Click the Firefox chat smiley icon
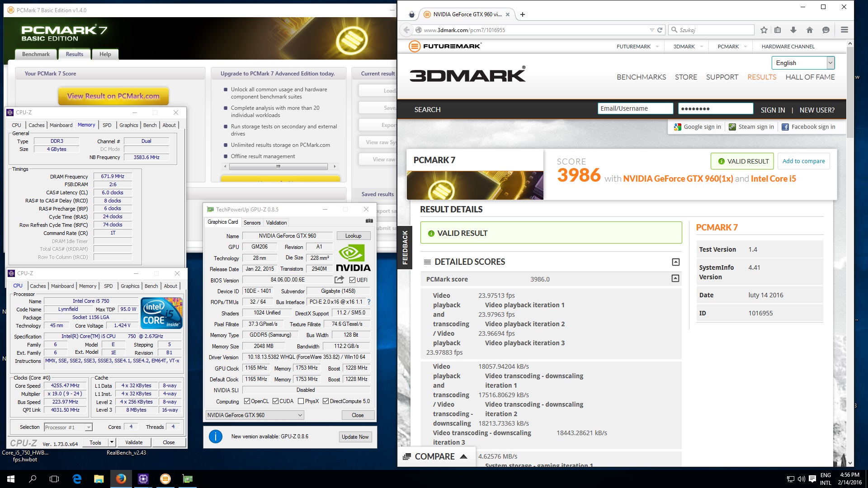Viewport: 868px width, 488px height. pyautogui.click(x=826, y=30)
